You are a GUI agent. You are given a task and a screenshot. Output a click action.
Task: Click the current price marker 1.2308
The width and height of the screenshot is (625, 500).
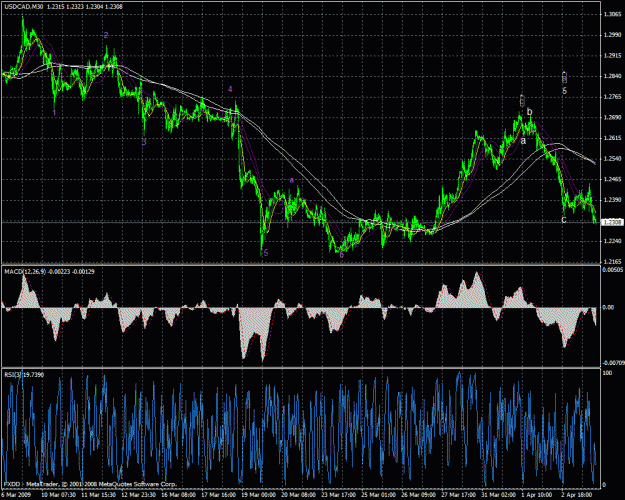pos(613,222)
